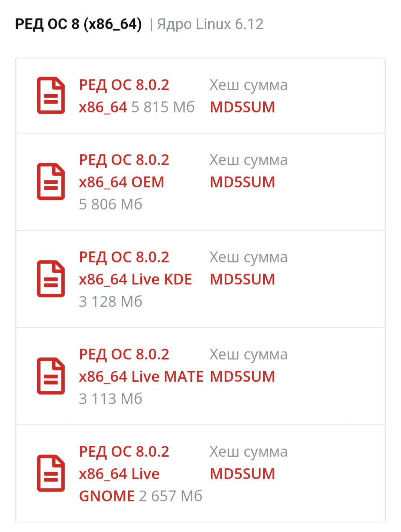Click the file icon beside Live KDE

51,279
